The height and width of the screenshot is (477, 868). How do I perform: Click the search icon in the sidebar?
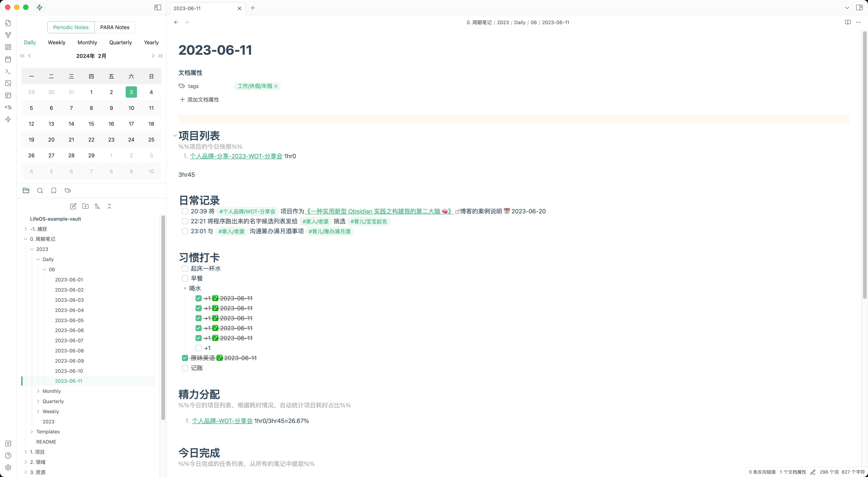40,191
